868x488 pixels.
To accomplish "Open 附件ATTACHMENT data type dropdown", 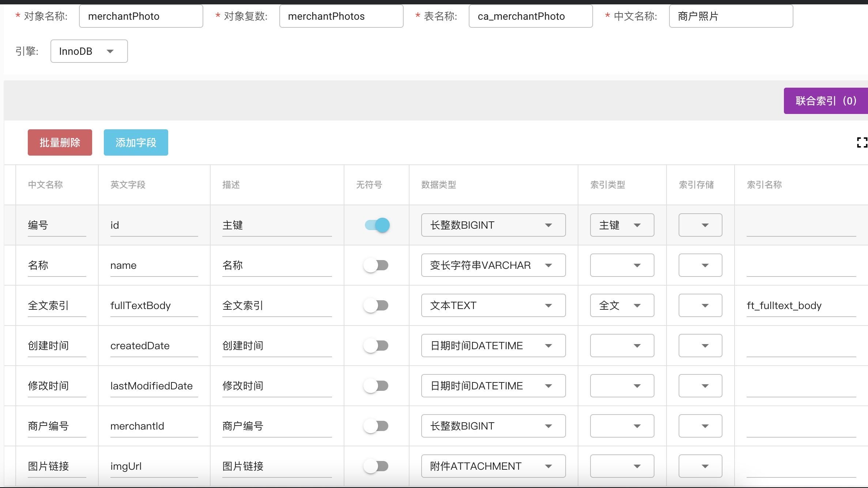I will [493, 466].
